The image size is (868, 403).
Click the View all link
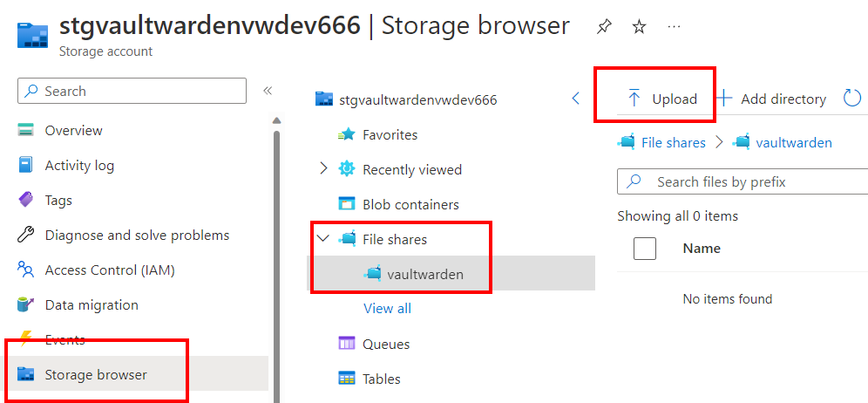(387, 308)
